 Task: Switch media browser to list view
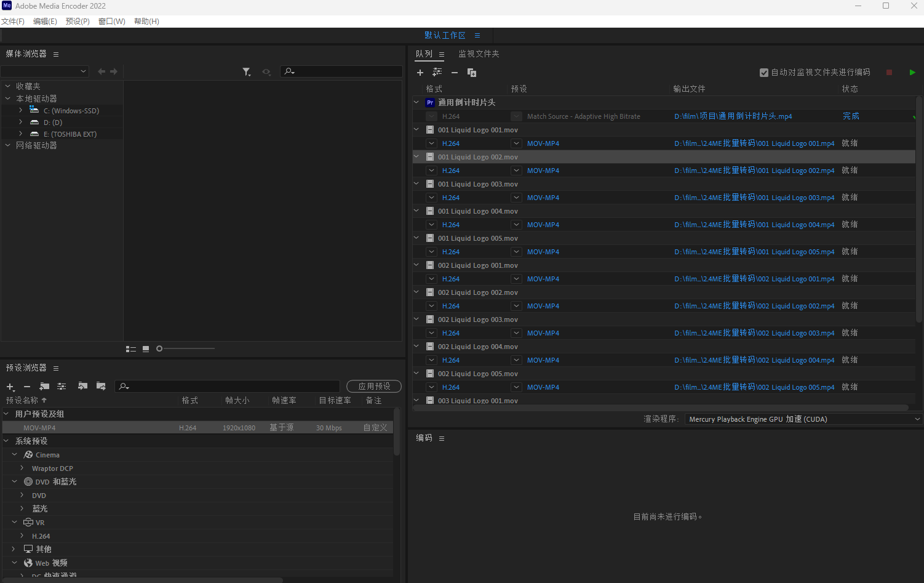[x=131, y=348]
